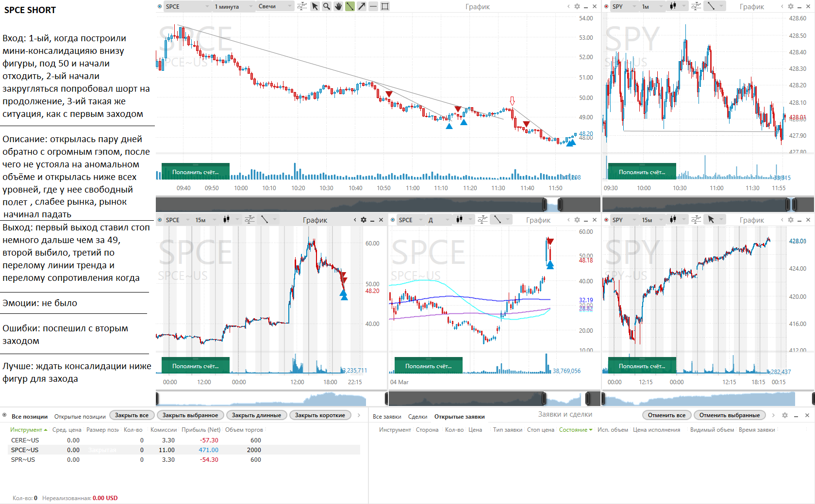Pick the rectangle drawing tool

(385, 6)
